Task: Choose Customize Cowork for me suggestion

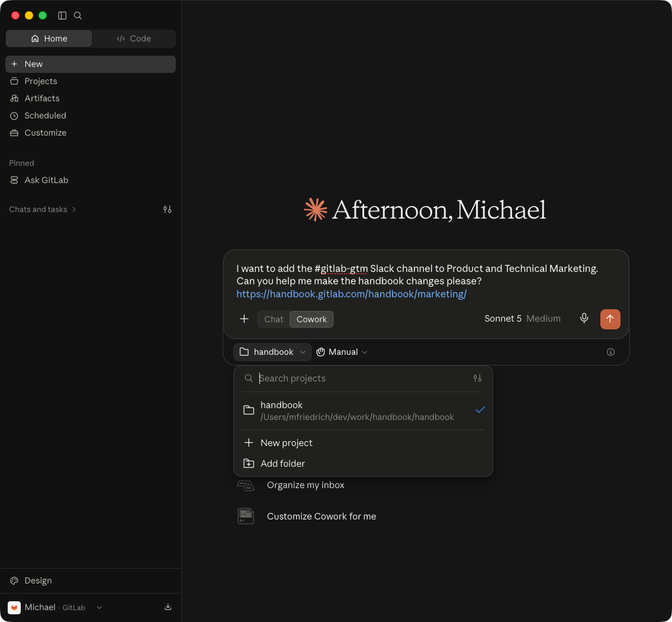Action: (321, 516)
